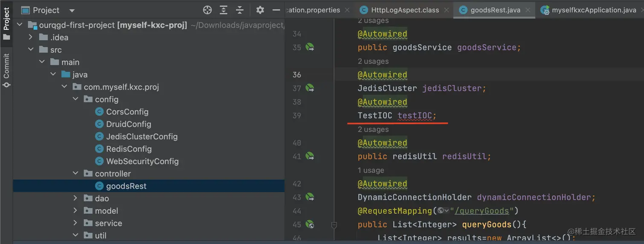Expand the dao package
Image resolution: width=644 pixels, height=244 pixels.
[x=75, y=198]
